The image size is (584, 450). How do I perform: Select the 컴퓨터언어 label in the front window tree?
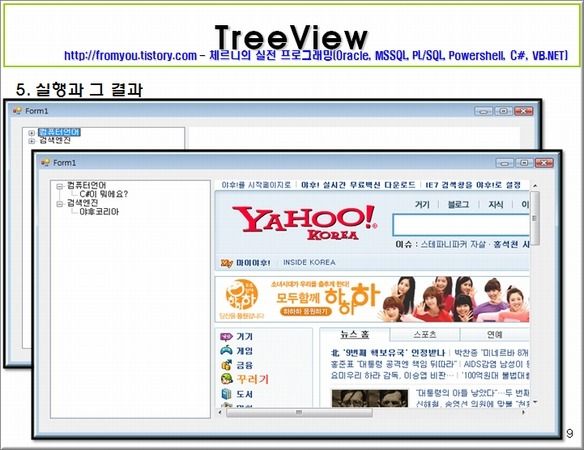tap(86, 185)
